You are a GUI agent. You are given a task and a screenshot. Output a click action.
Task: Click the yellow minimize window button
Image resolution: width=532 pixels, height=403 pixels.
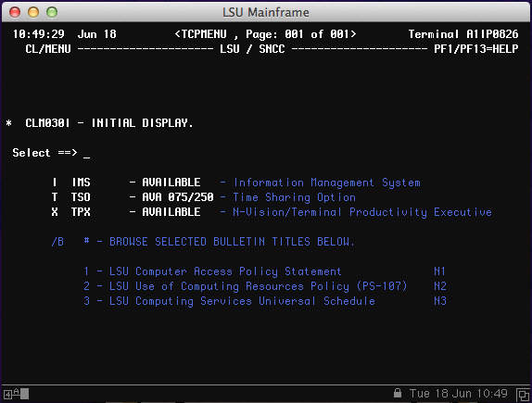33,12
